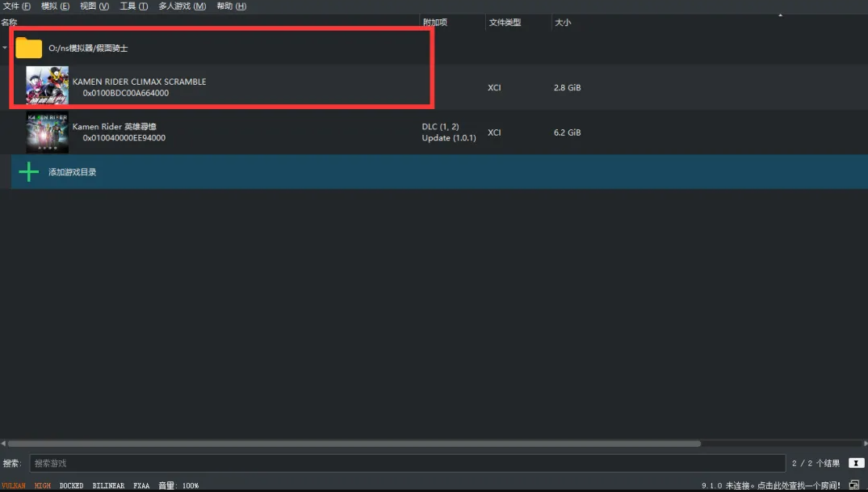Screen dimensions: 868x492
Task: Sort by the 文件类型 column header
Action: 505,22
